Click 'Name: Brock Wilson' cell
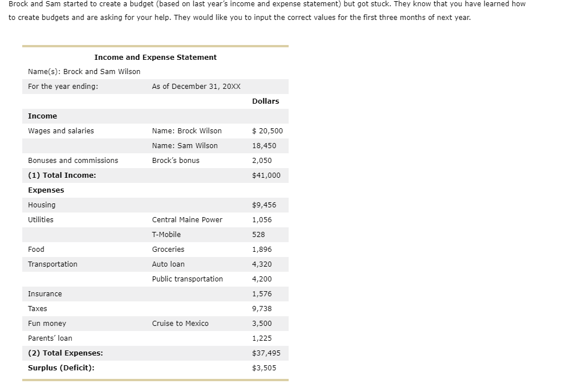Image resolution: width=579 pixels, height=392 pixels. tap(187, 131)
